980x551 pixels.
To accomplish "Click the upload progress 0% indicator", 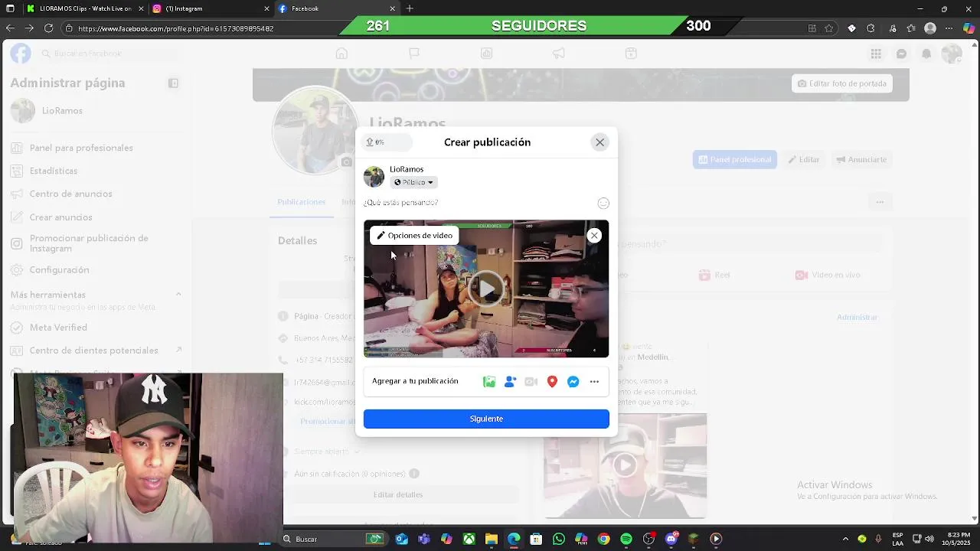I will point(387,142).
